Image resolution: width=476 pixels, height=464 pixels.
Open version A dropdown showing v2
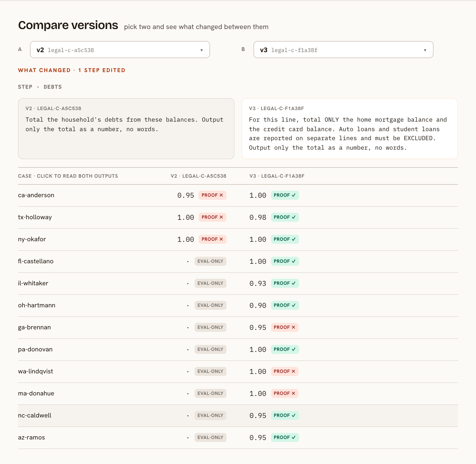[120, 50]
